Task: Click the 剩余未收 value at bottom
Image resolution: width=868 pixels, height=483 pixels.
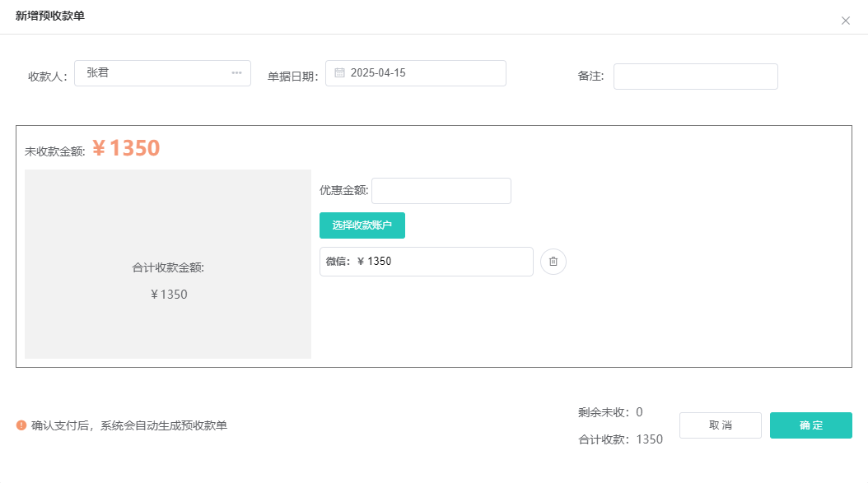Action: [x=638, y=412]
